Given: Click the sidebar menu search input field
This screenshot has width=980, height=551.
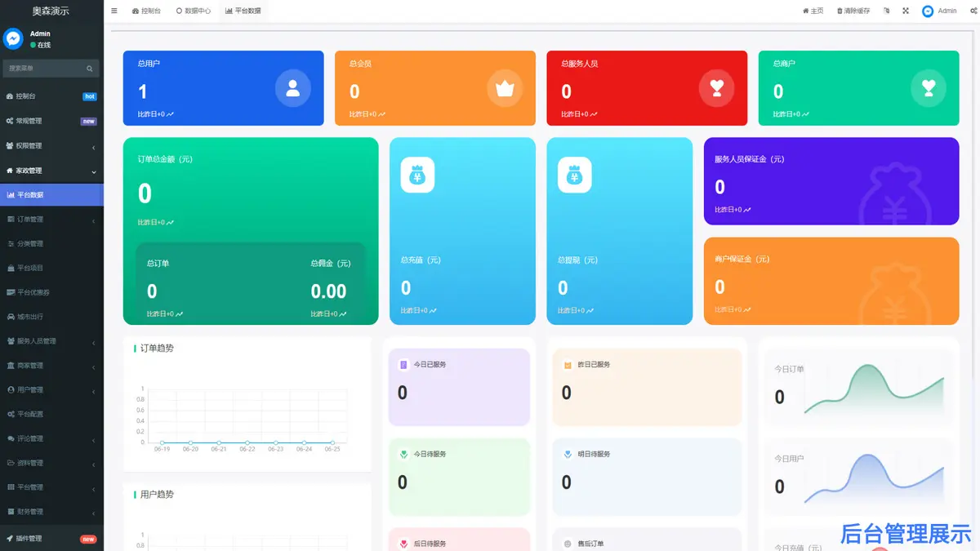Looking at the screenshot, I should pyautogui.click(x=42, y=69).
